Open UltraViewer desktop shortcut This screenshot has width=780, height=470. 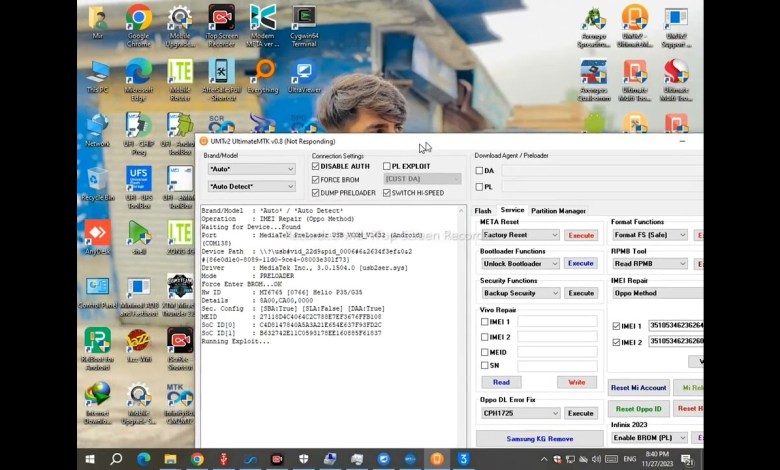(x=304, y=76)
